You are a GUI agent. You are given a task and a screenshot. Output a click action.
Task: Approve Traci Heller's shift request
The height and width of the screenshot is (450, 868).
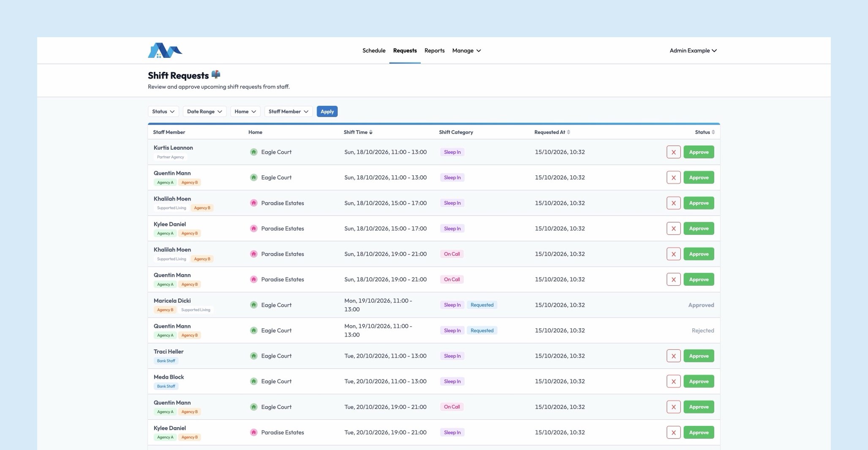[x=699, y=356]
